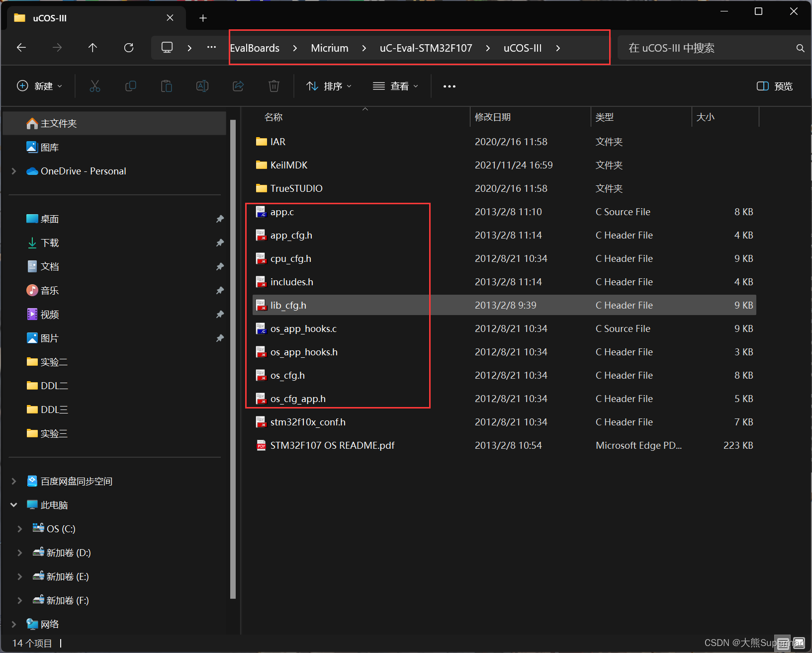Expand 新加卷 (D:) drive node
812x653 pixels.
(20, 553)
